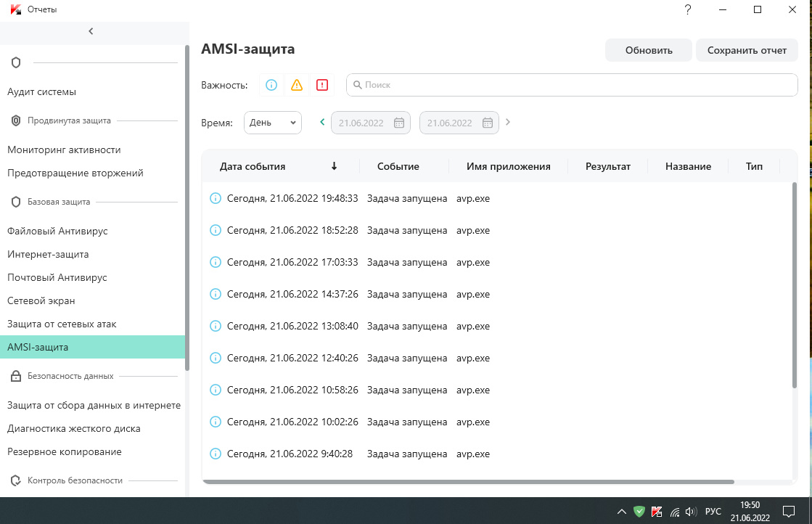Click the Обновить button

pyautogui.click(x=648, y=50)
